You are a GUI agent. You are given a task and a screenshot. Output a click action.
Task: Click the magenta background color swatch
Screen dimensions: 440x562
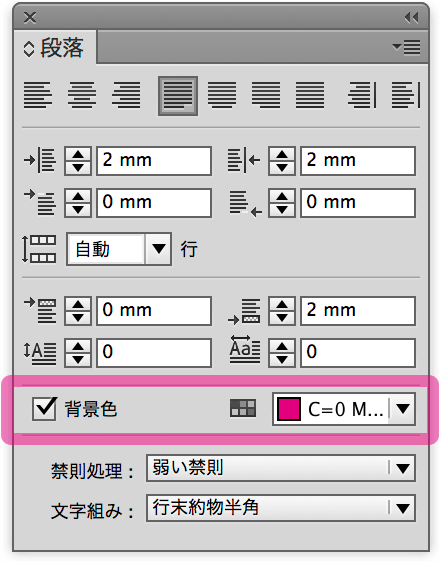[x=289, y=409]
